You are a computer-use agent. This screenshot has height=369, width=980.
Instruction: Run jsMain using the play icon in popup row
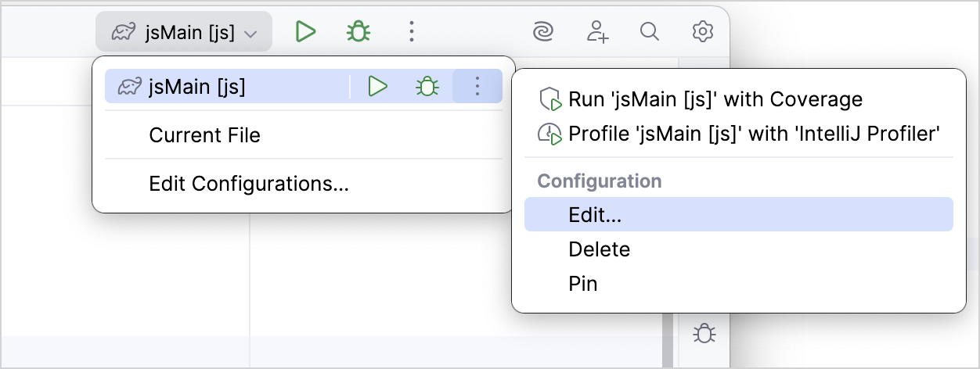point(378,87)
